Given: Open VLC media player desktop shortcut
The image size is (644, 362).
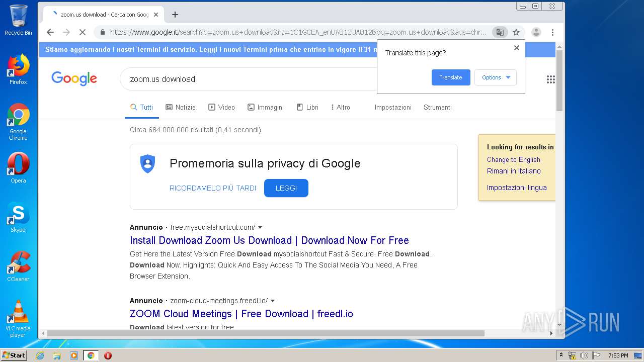Looking at the screenshot, I should (x=18, y=319).
